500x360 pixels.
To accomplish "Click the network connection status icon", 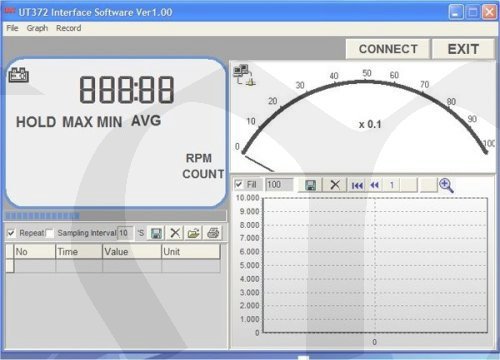I will 245,75.
